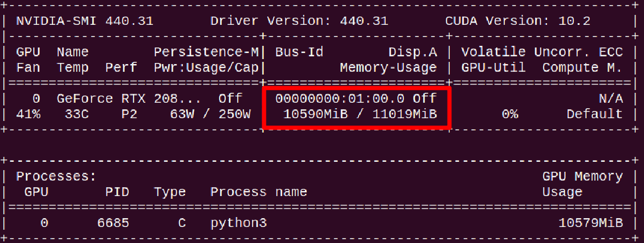Click the Default compute mode value
This screenshot has height=243, width=644.
tap(594, 114)
